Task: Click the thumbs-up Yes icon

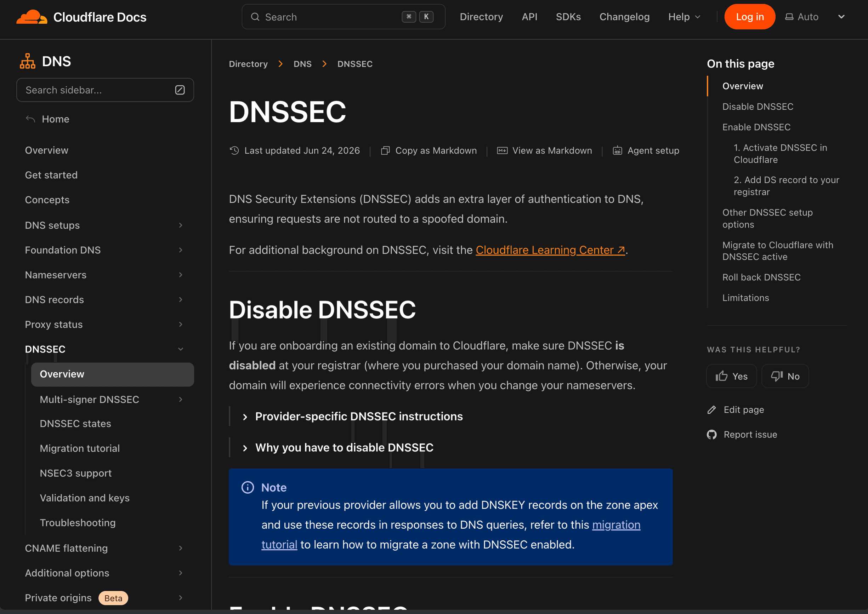Action: pos(721,376)
